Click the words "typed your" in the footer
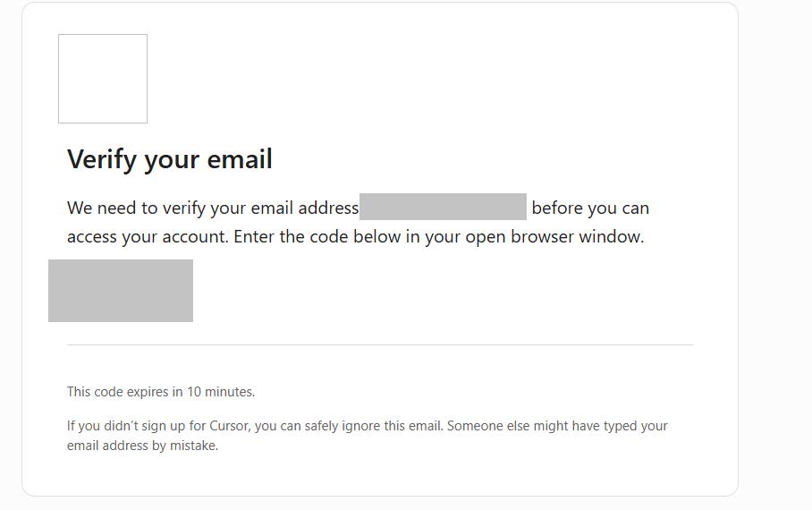Image resolution: width=812 pixels, height=510 pixels. tap(636, 426)
